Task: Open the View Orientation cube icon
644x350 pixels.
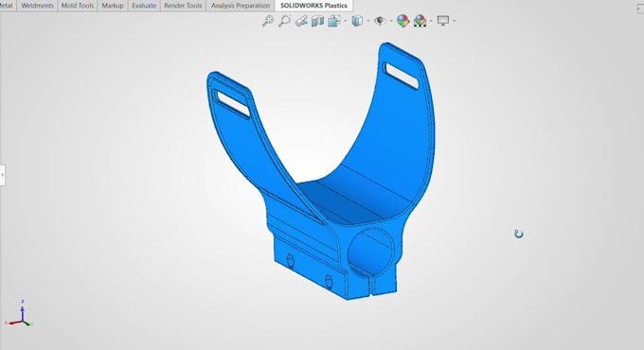Action: click(334, 21)
